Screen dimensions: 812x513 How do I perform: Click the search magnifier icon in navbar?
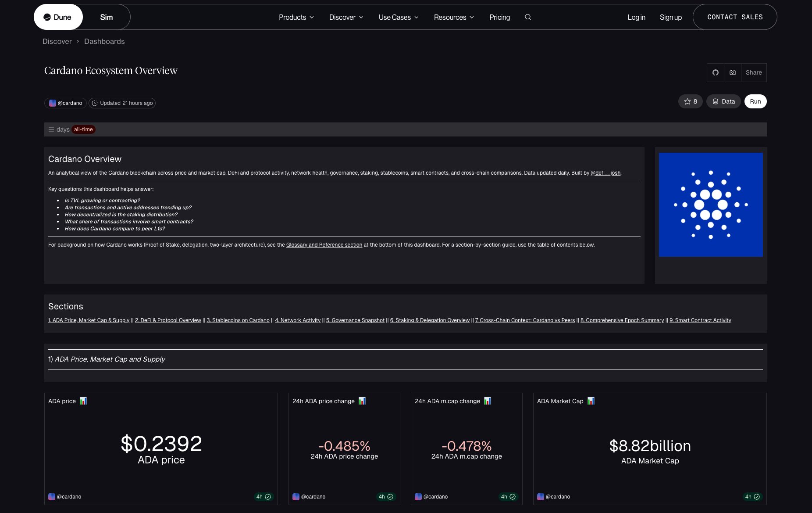click(x=528, y=17)
